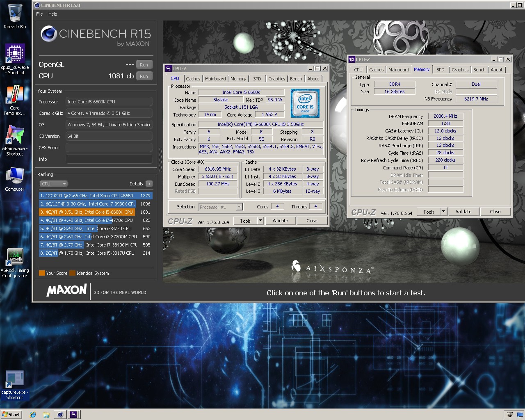This screenshot has width=525, height=420.
Task: Click the Info input field in Cinebench
Action: click(x=109, y=159)
